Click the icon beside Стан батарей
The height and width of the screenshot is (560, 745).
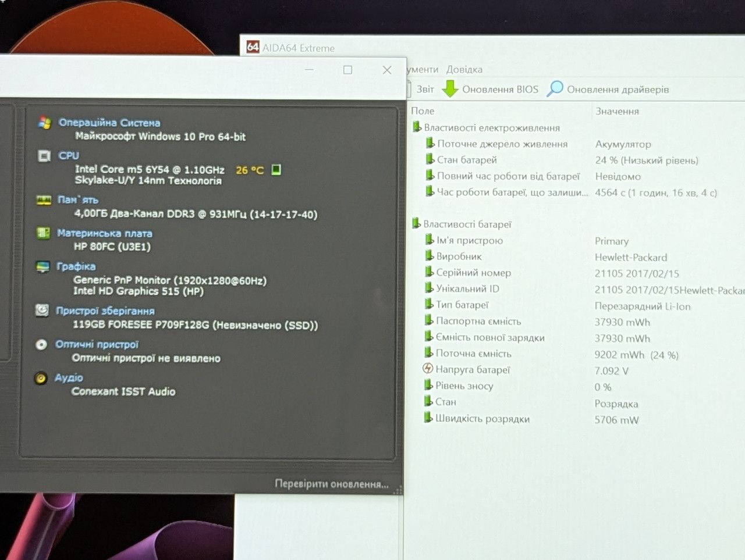point(430,159)
